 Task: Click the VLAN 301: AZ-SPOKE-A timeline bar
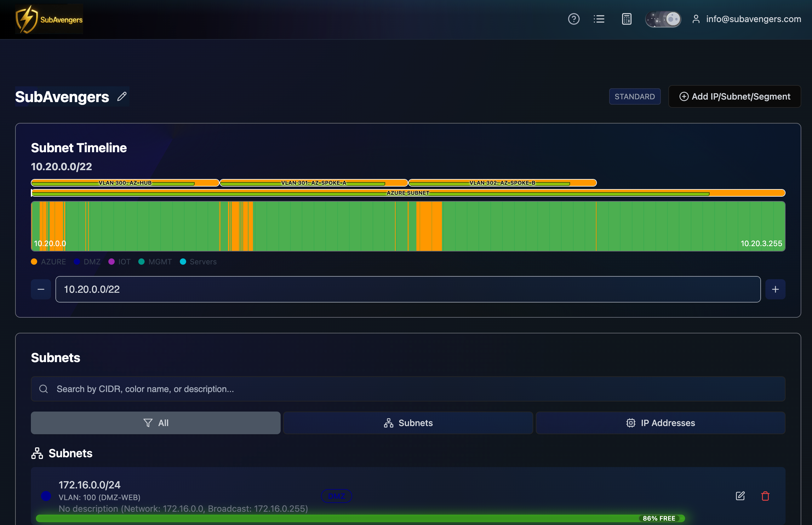pos(313,183)
